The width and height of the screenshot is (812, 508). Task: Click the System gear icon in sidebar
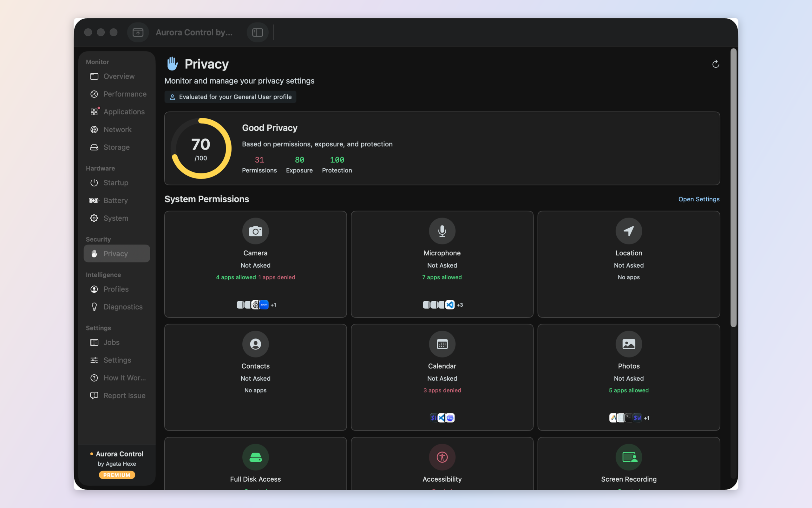(x=94, y=218)
